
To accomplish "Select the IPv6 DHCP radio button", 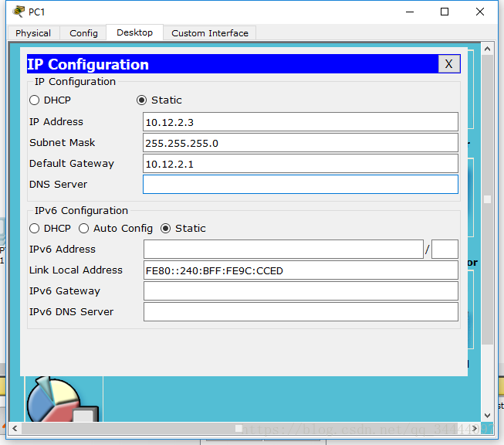I will pyautogui.click(x=35, y=229).
